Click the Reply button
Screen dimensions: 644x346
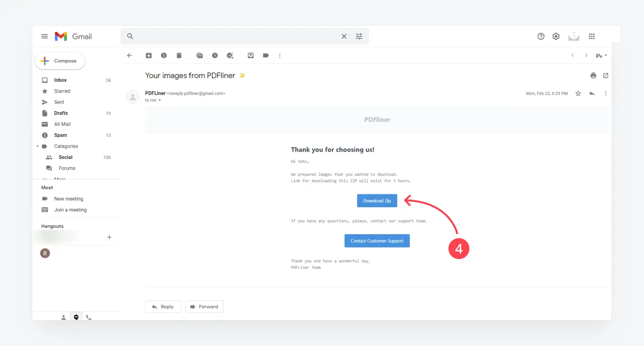(x=163, y=307)
